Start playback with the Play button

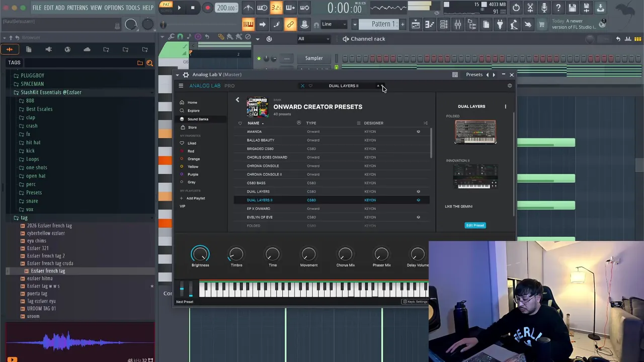point(179,8)
